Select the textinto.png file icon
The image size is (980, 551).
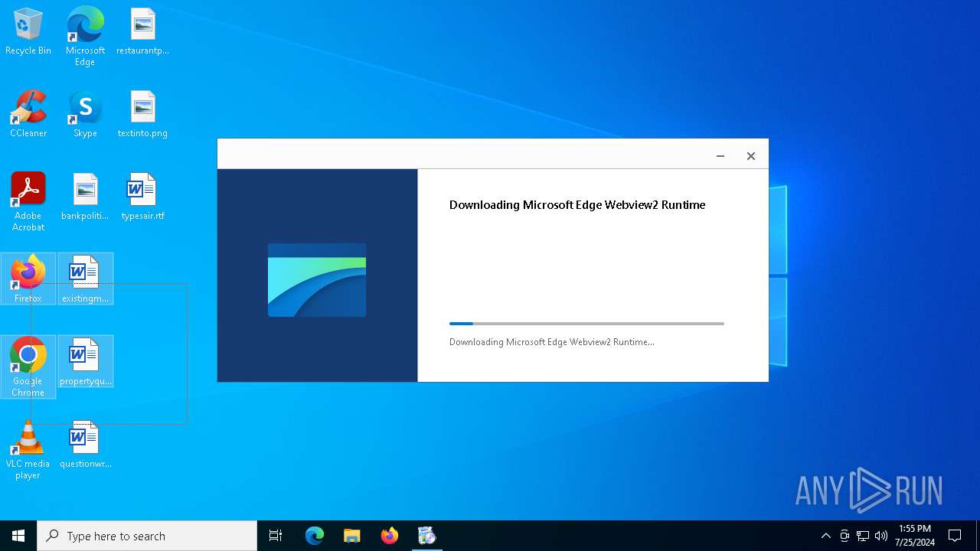point(142,115)
